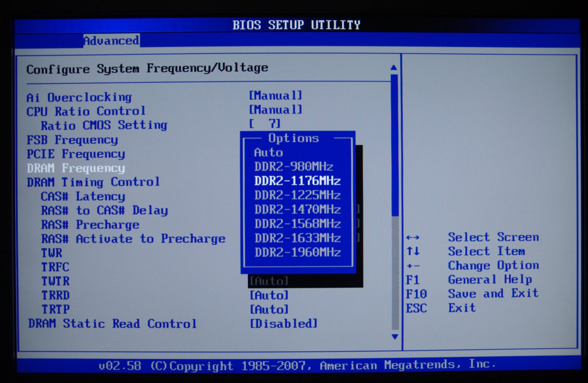The width and height of the screenshot is (588, 383).
Task: Open the Ai Overclocking Manual value
Action: click(275, 96)
